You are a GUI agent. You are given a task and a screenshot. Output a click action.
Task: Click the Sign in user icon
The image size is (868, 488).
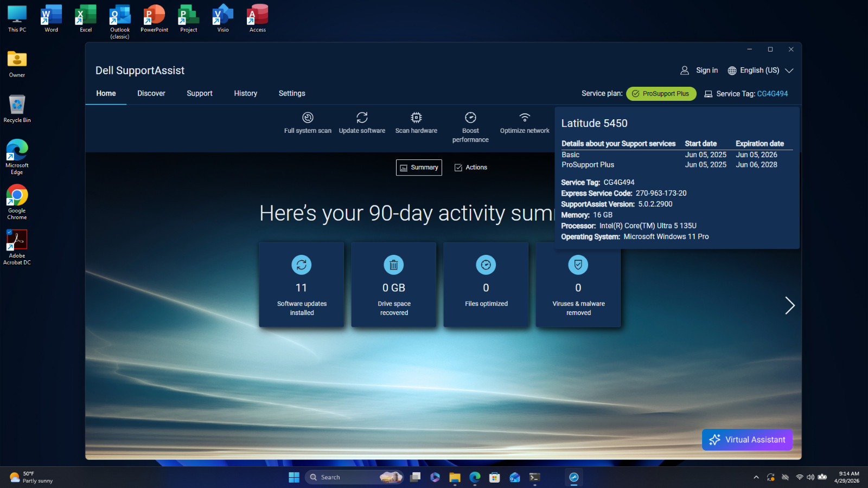coord(685,70)
